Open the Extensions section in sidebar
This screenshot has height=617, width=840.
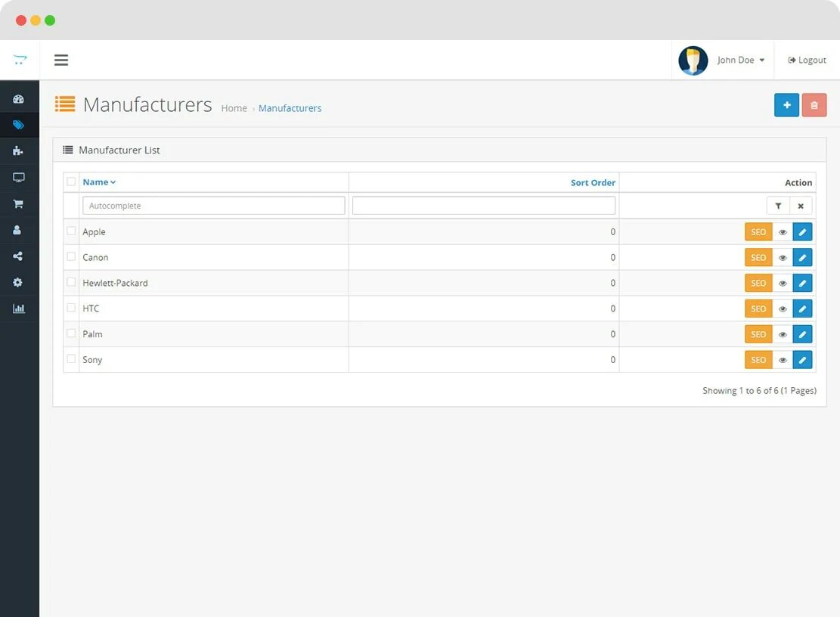coord(20,150)
